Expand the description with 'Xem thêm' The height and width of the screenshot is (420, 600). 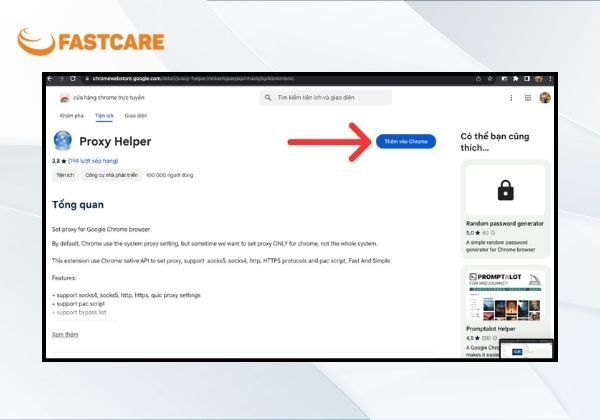point(65,334)
